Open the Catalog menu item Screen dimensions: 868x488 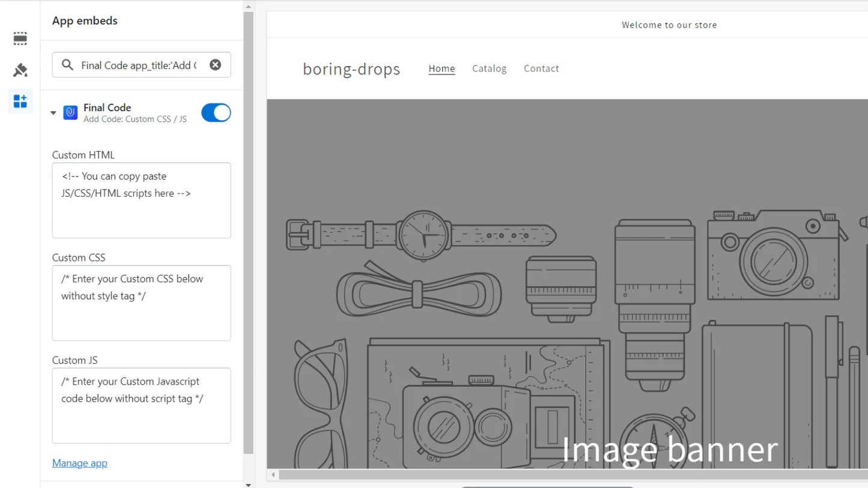click(x=489, y=68)
